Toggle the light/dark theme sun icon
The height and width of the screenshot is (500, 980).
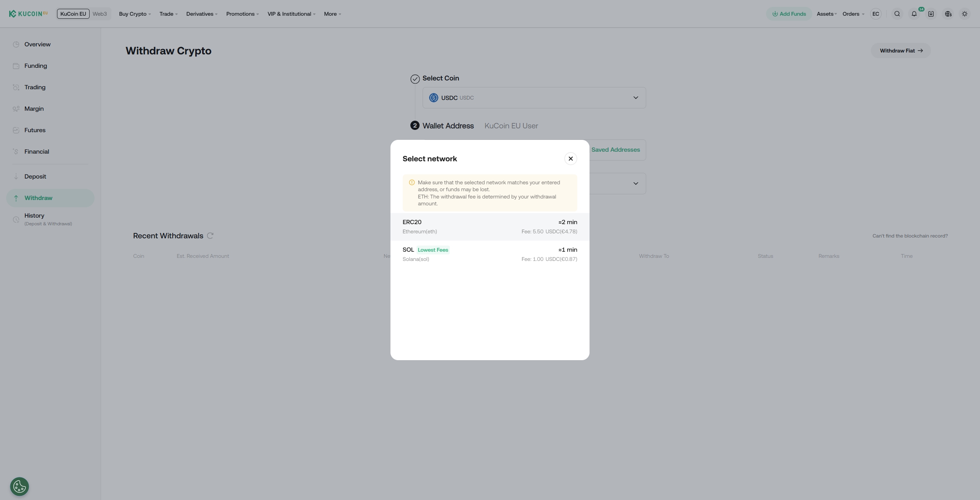[x=965, y=14]
